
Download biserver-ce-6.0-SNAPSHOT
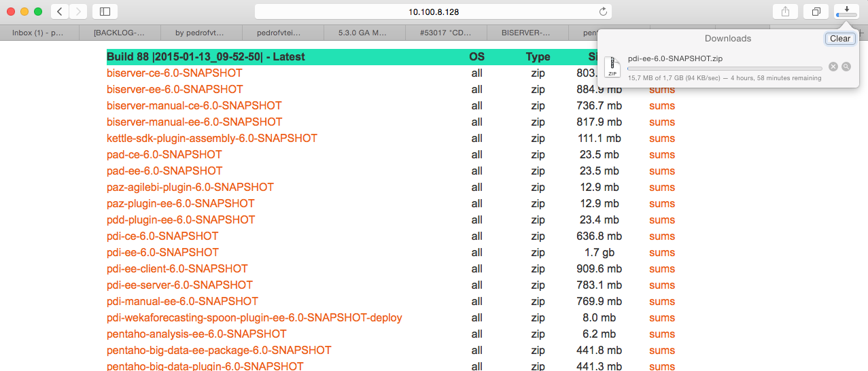pyautogui.click(x=175, y=73)
